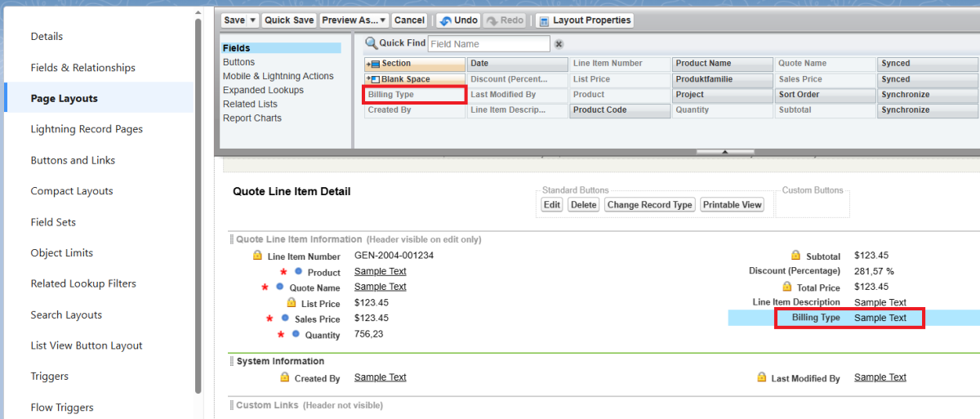Click the Quick Find field name input
Image resolution: width=980 pixels, height=419 pixels.
pos(488,44)
